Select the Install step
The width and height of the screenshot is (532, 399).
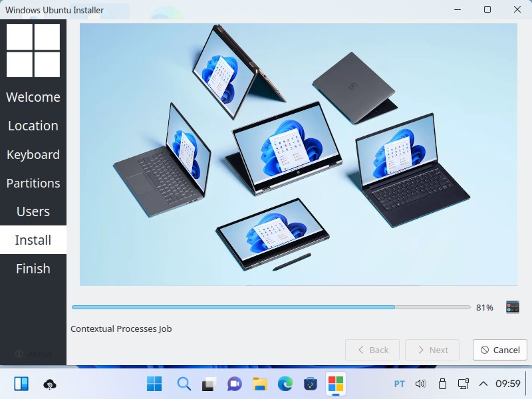point(33,240)
